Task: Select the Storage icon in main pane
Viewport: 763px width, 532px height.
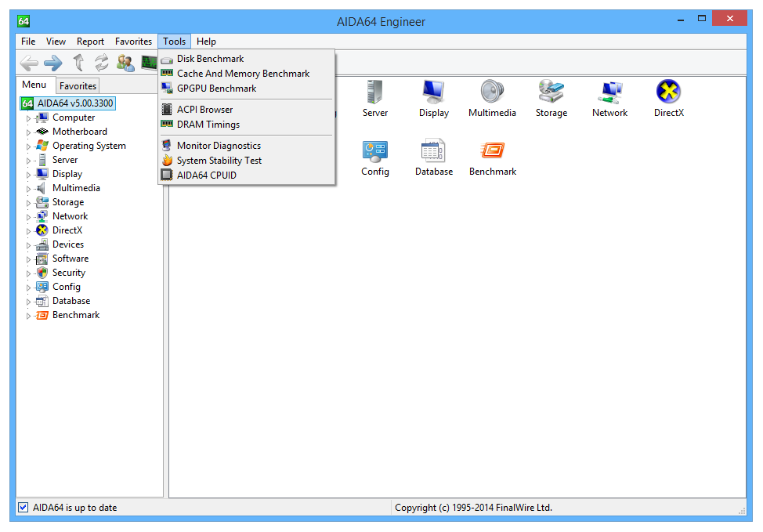Action: pyautogui.click(x=551, y=92)
